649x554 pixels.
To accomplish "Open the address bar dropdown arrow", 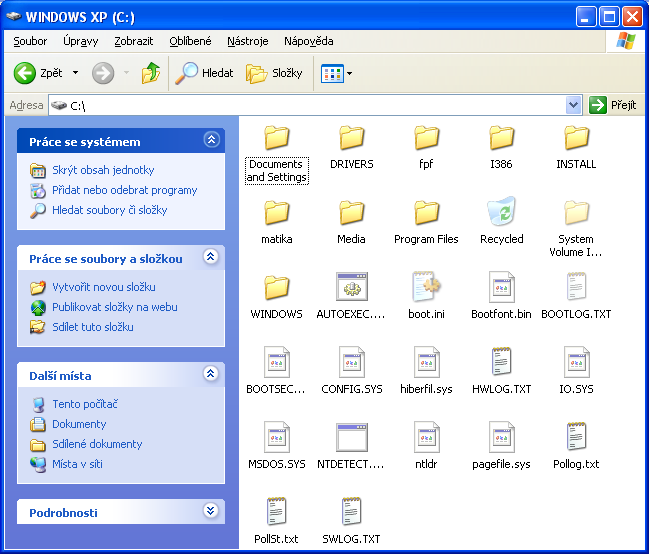I will click(573, 105).
